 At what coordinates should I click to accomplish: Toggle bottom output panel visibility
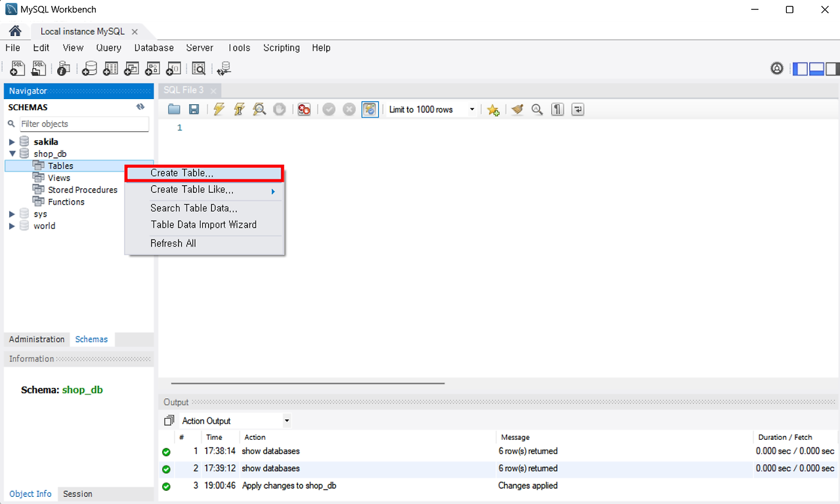pyautogui.click(x=816, y=69)
